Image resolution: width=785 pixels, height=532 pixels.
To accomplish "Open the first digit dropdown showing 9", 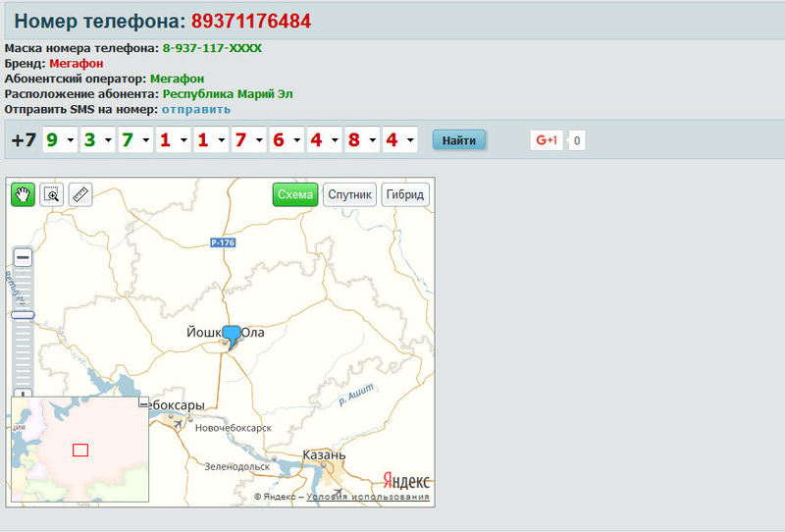I will tap(60, 139).
